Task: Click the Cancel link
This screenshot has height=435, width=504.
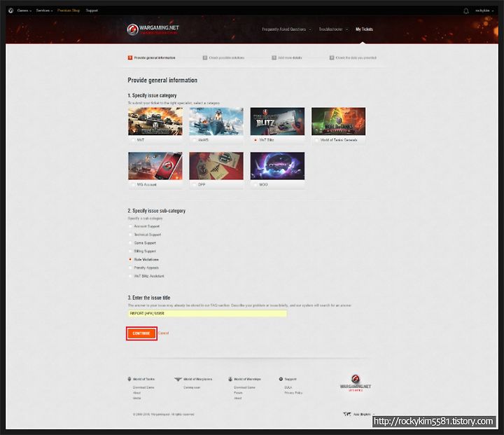Action: tap(163, 333)
